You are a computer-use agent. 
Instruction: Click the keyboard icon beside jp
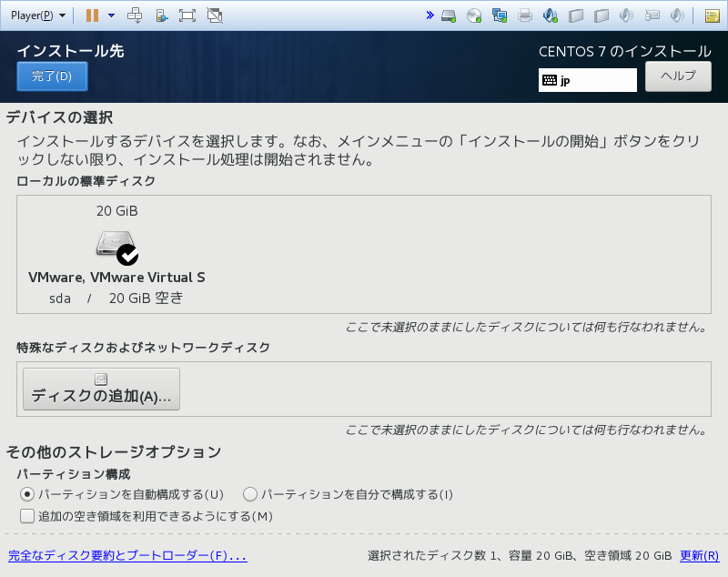tap(550, 80)
